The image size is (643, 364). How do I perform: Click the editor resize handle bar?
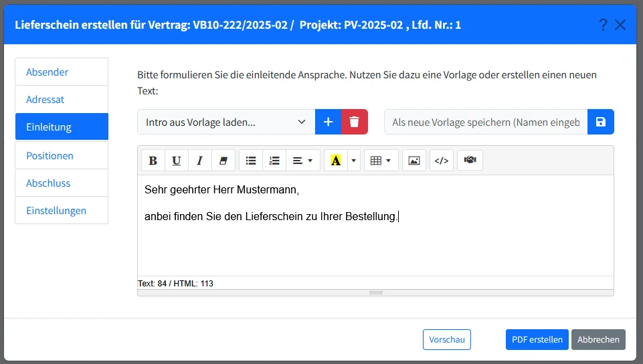(x=375, y=292)
